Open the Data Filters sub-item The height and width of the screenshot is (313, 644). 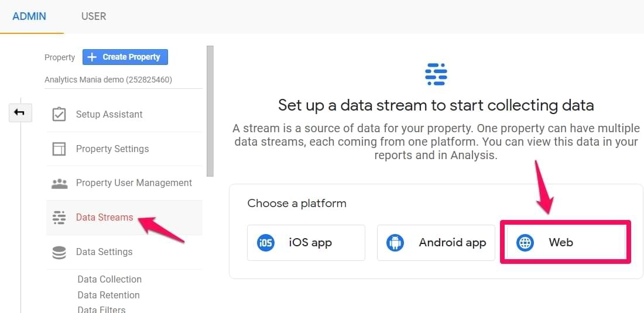point(101,309)
